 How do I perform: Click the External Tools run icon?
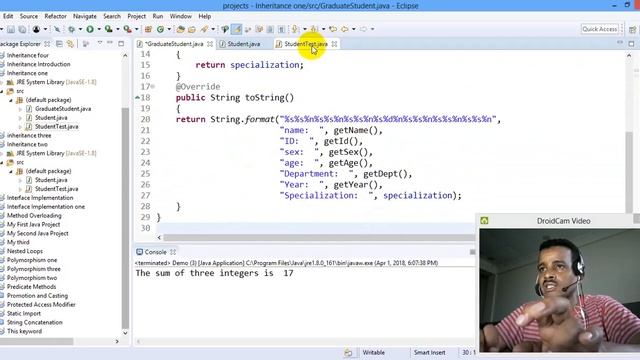tap(127, 29)
